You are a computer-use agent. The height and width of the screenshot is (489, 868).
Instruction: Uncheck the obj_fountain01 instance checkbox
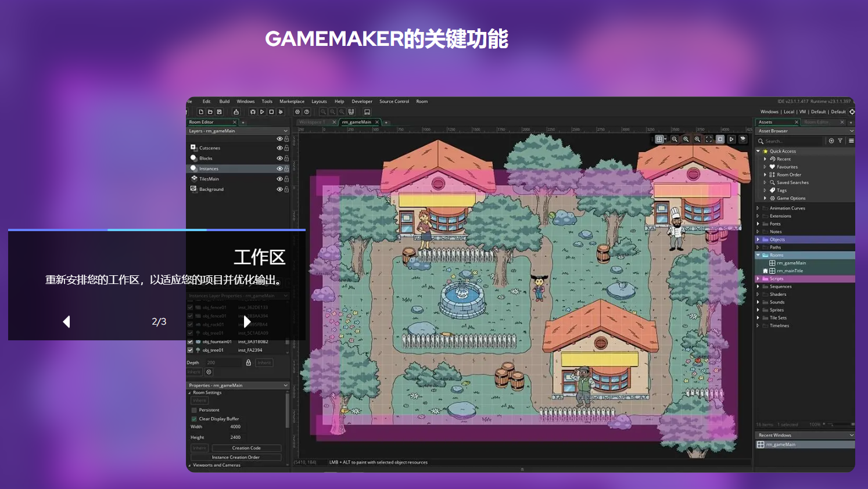190,341
